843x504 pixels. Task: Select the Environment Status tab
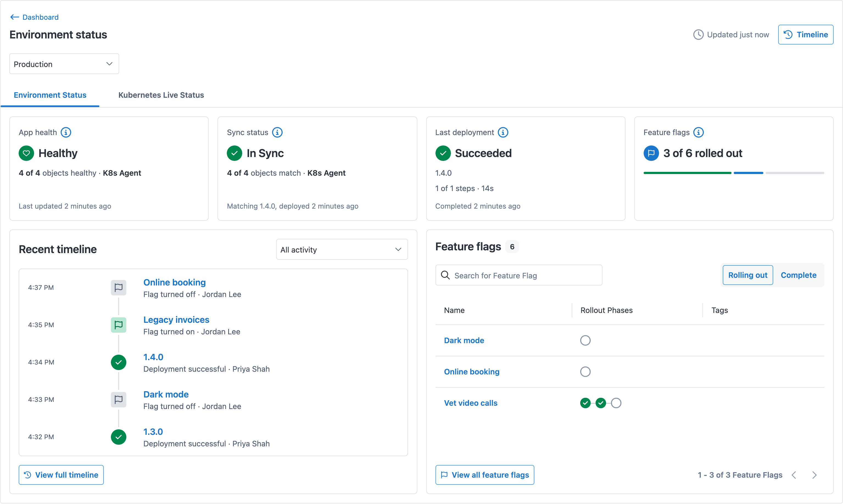[50, 95]
